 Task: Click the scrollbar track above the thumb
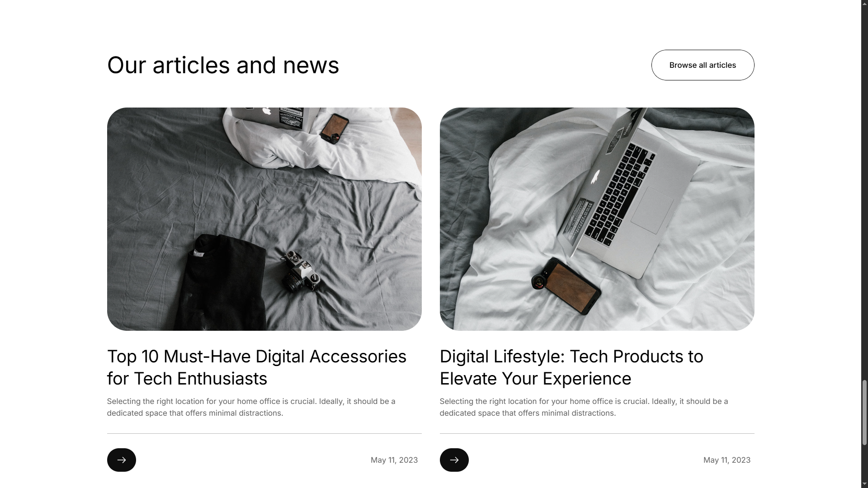pos(864,190)
